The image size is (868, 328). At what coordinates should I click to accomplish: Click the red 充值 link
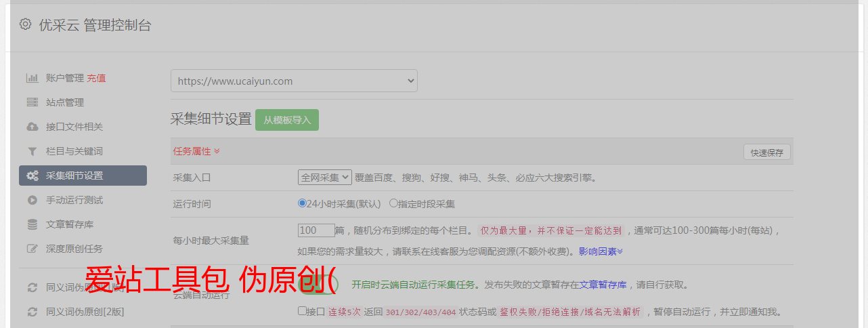tap(96, 78)
